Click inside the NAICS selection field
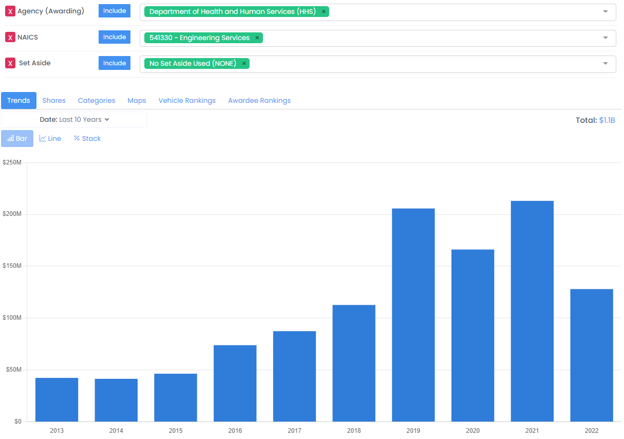Image resolution: width=624 pixels, height=439 pixels. point(378,38)
